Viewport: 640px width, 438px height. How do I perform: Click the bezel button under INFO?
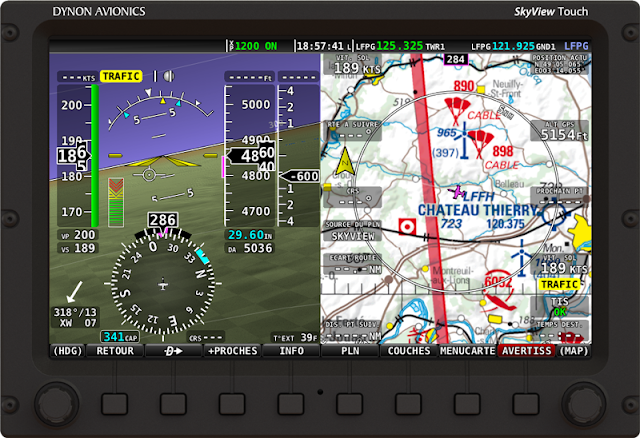coord(291,404)
